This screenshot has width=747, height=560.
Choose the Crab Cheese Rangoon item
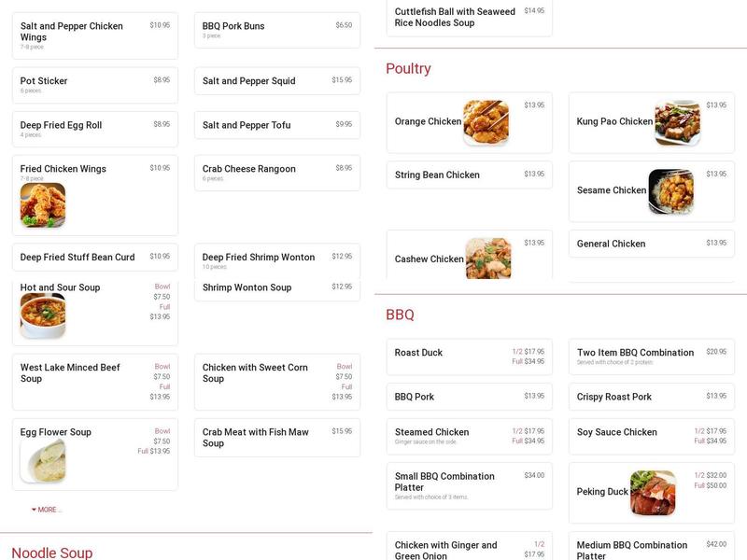(x=275, y=173)
